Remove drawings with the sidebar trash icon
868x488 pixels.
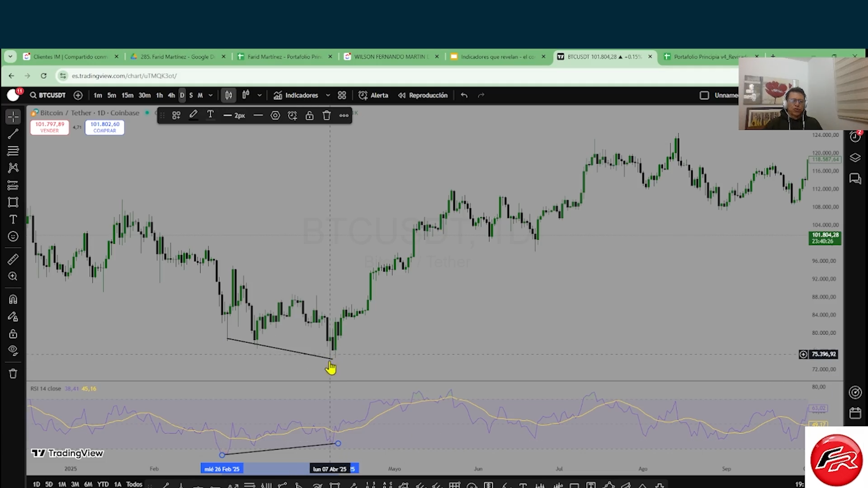13,374
